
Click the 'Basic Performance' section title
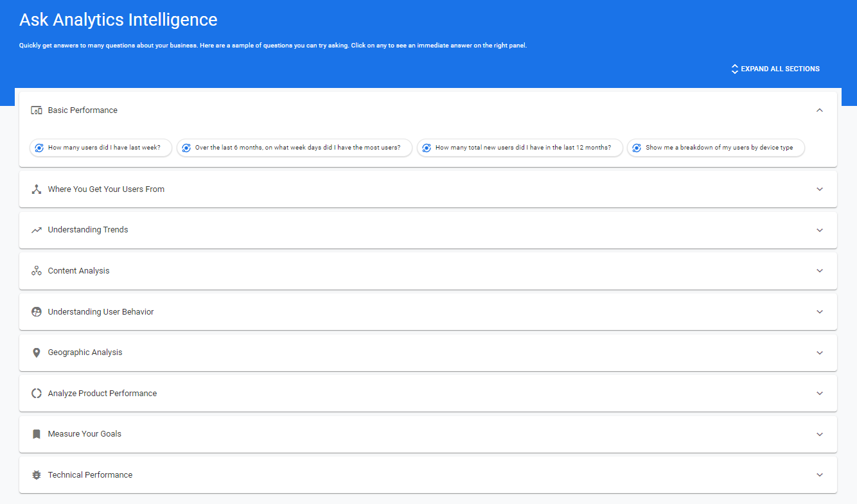point(83,110)
